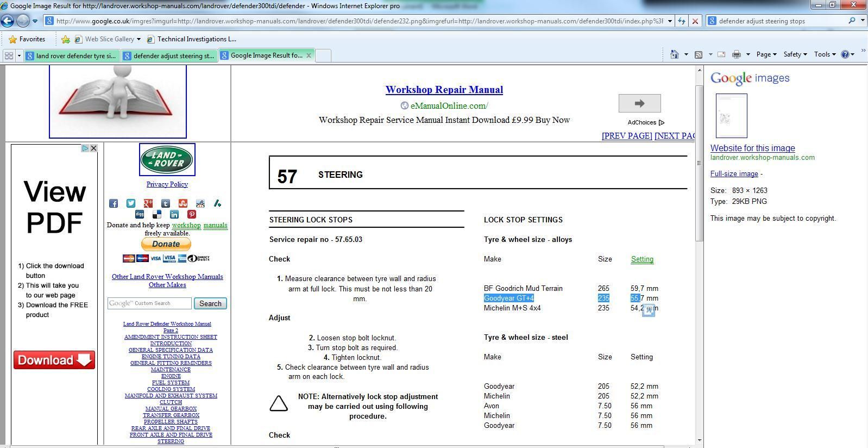868x448 pixels.
Task: Click the eManualOnline.com ad link
Action: click(x=449, y=106)
